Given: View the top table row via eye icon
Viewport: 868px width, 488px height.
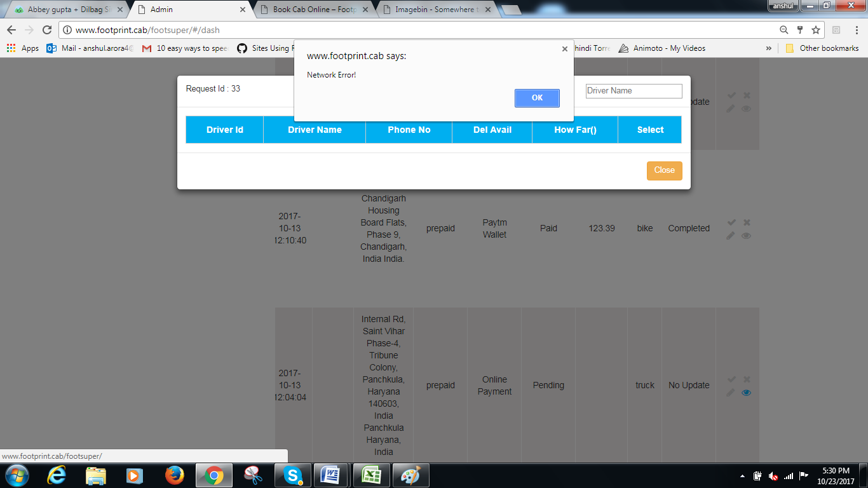Looking at the screenshot, I should [747, 109].
